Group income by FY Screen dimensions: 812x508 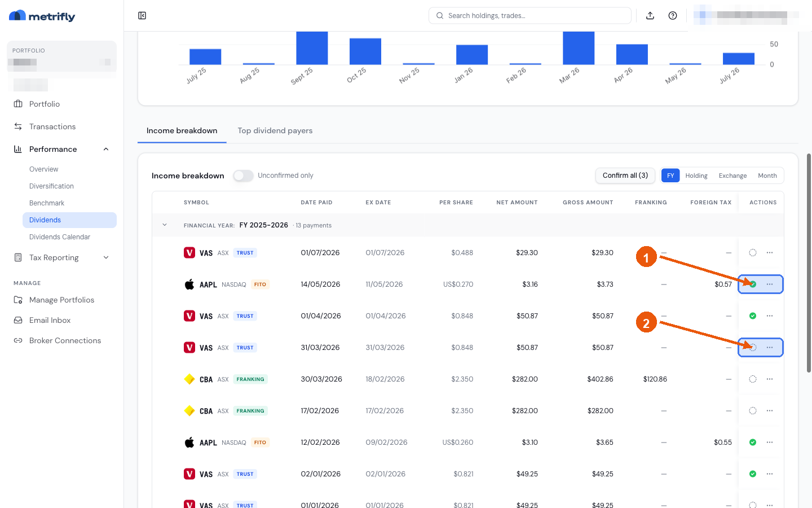[670, 176]
